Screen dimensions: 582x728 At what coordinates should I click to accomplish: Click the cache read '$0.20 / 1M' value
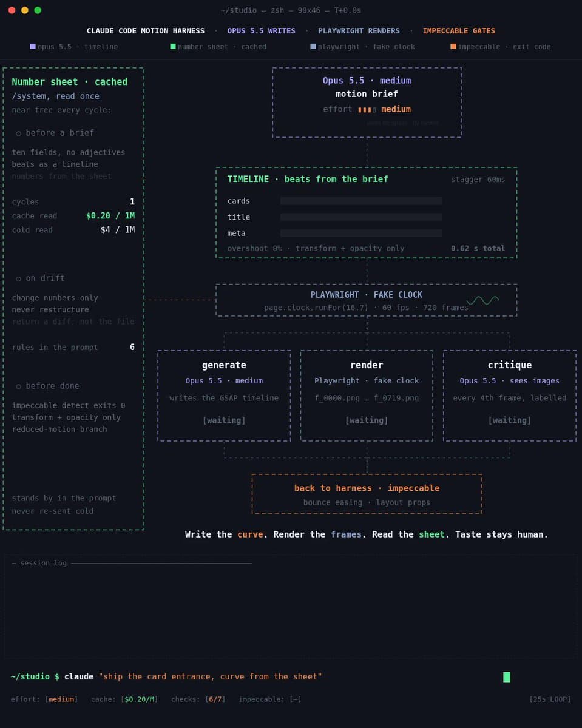[x=110, y=215]
